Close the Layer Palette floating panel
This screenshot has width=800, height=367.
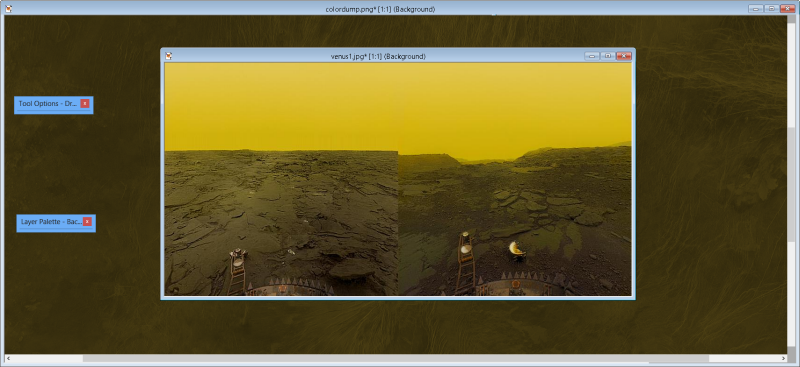87,222
